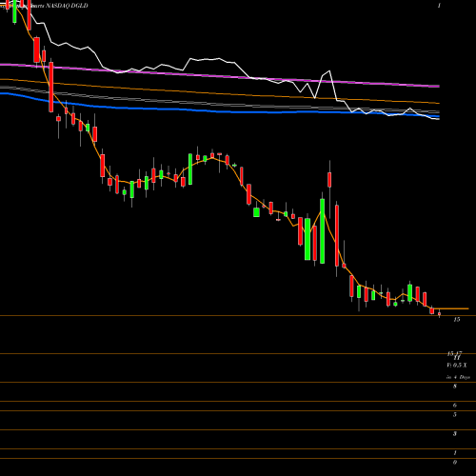The width and height of the screenshot is (476, 476).
Task: Click the price axis label 0
Action: click(x=455, y=463)
